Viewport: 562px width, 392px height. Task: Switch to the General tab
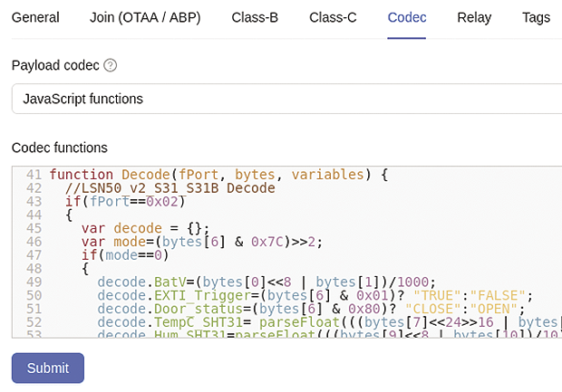pos(35,17)
